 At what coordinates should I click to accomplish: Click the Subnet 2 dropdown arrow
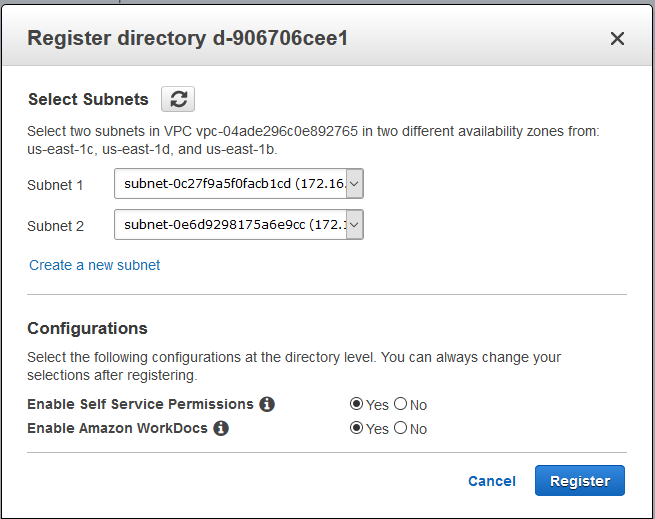point(354,225)
